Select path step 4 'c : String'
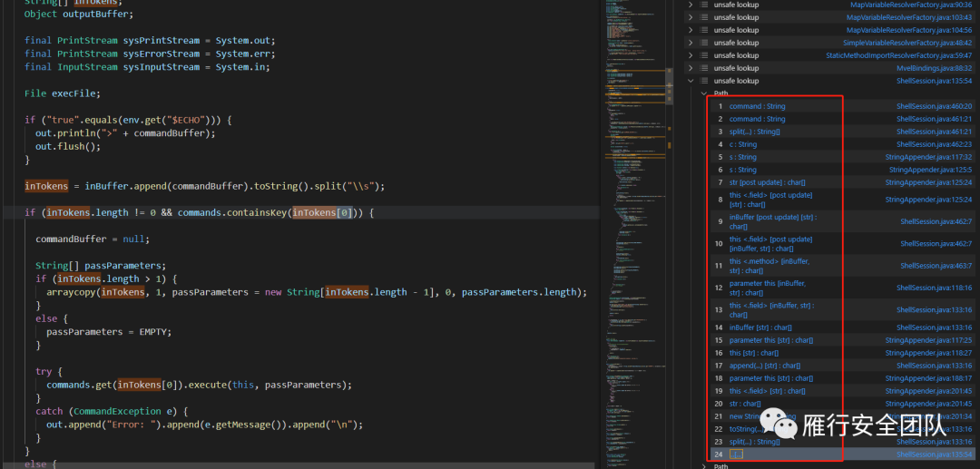The image size is (980, 469). pyautogui.click(x=742, y=144)
